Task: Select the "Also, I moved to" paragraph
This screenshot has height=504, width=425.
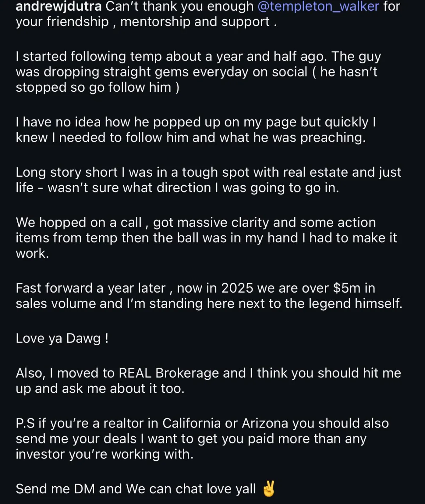Action: coord(208,381)
